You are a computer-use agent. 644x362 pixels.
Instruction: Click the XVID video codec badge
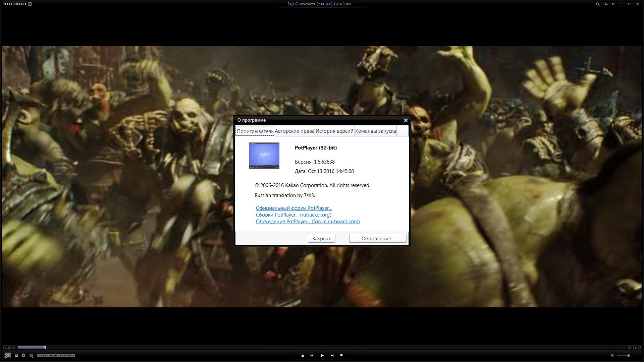(x=42, y=355)
